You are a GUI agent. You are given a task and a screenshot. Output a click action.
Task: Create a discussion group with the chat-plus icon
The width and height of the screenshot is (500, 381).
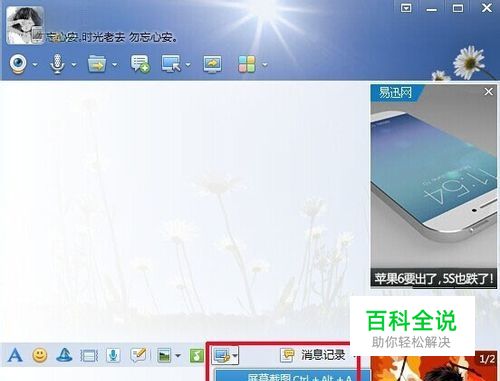[x=140, y=64]
